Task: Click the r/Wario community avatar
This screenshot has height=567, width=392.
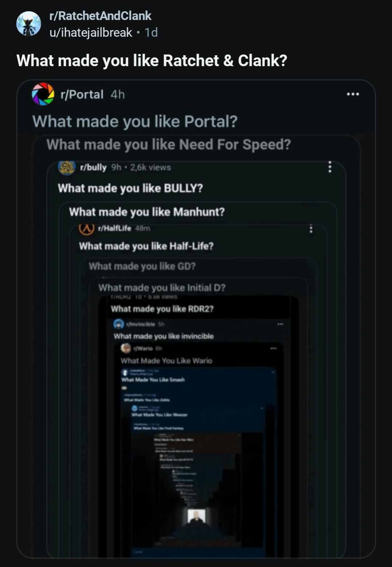Action: click(126, 348)
